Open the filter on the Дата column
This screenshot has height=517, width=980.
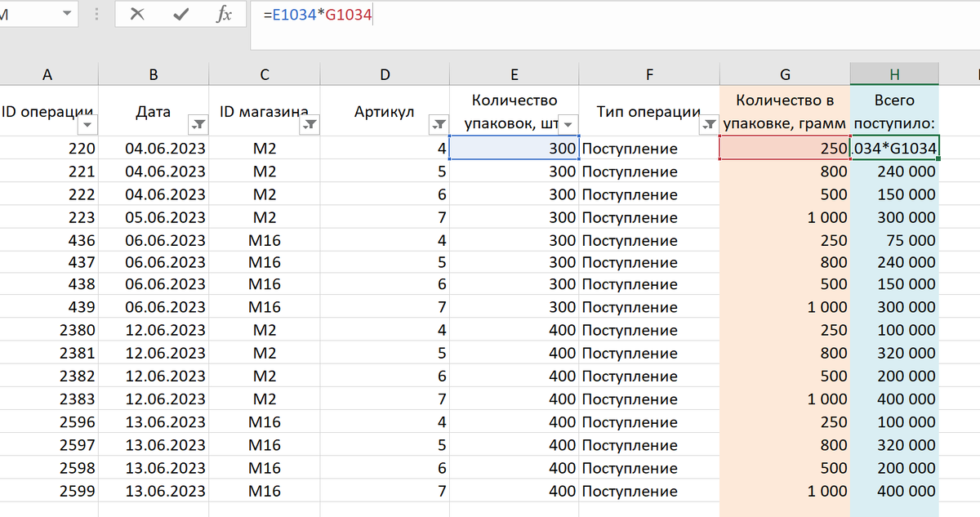click(198, 124)
